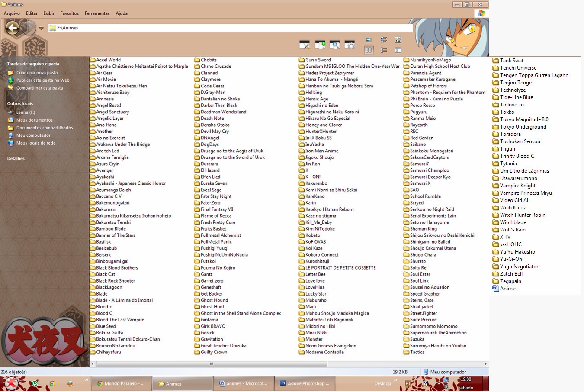This screenshot has height=392, width=584.
Task: Toggle the side panel layout icon
Action: click(x=398, y=50)
